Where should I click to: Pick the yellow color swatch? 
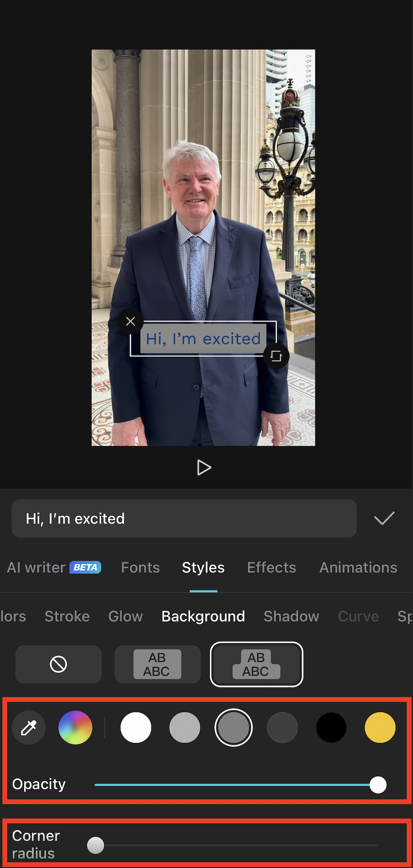coord(380,727)
